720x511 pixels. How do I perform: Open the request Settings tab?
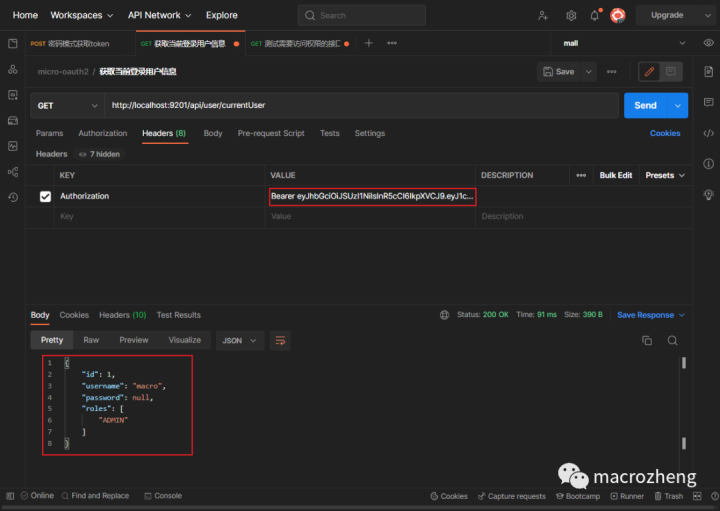370,133
